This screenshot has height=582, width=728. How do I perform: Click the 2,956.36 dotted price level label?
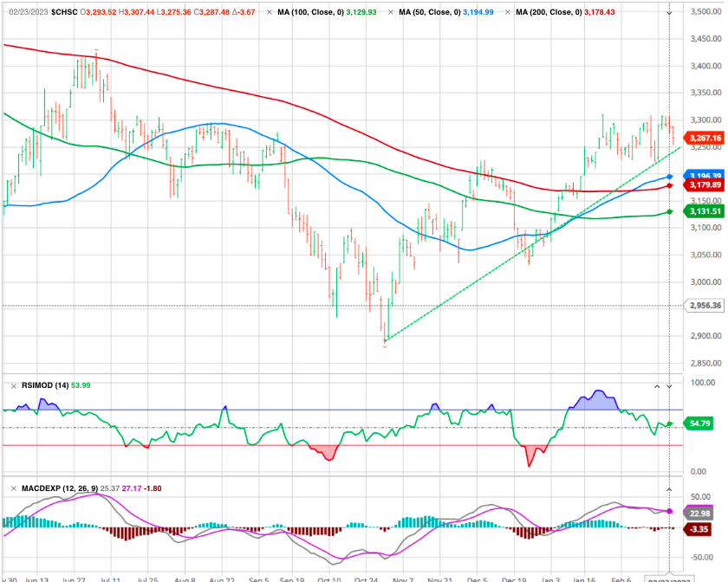703,306
